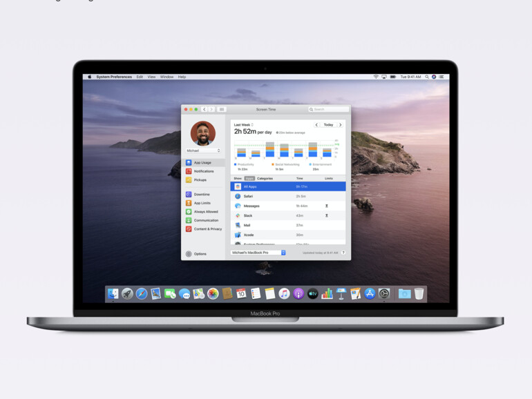Open Calendar from the Dock

tap(241, 293)
